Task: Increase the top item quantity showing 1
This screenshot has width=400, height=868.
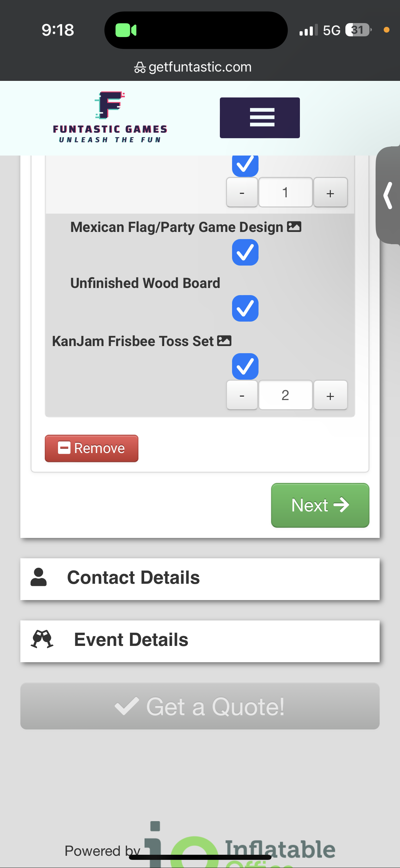Action: coord(330,193)
